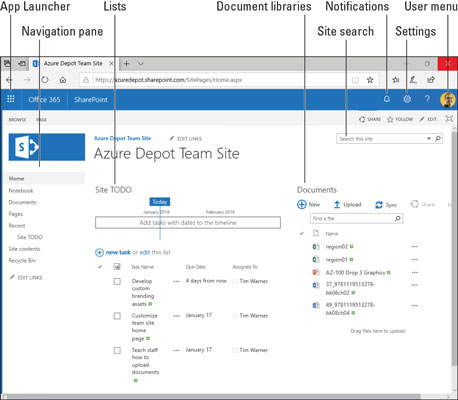Click the search magnifier in site search
The height and width of the screenshot is (400, 458).
[438, 139]
